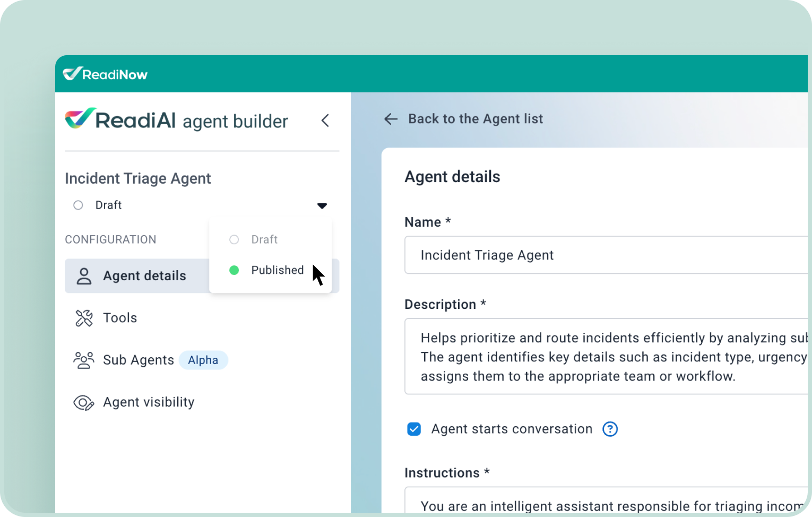Image resolution: width=812 pixels, height=517 pixels.
Task: Open the Draft status dropdown arrow
Action: [322, 205]
